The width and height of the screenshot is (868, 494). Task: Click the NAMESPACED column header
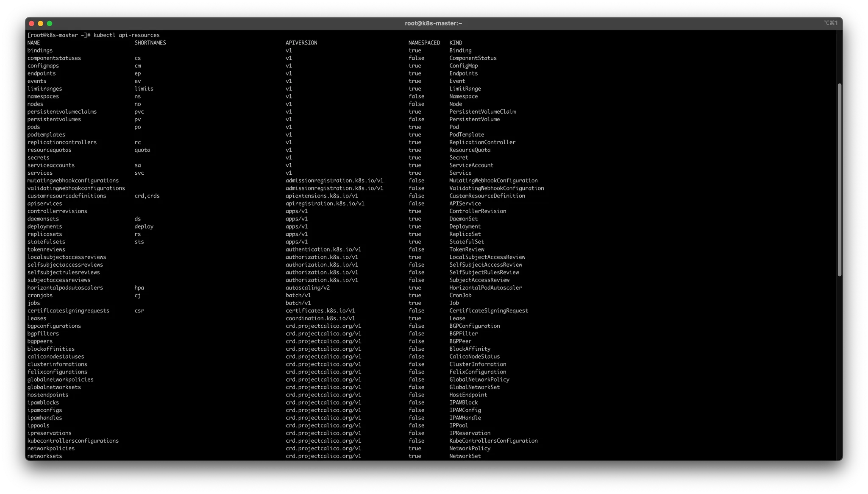(x=424, y=43)
